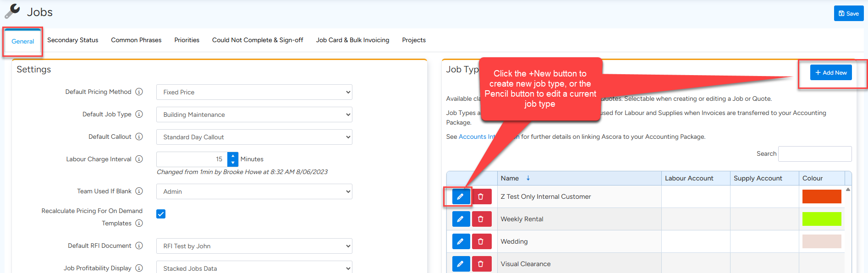Image resolution: width=868 pixels, height=273 pixels.
Task: Click the Save button
Action: (848, 13)
